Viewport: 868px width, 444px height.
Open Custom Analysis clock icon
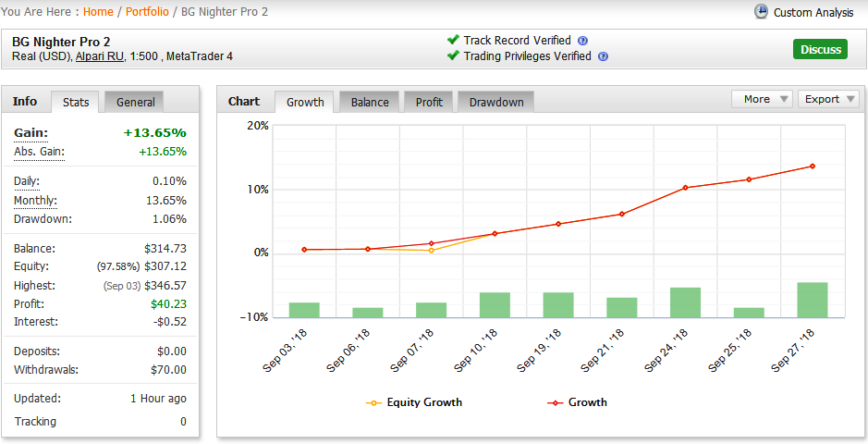[761, 12]
